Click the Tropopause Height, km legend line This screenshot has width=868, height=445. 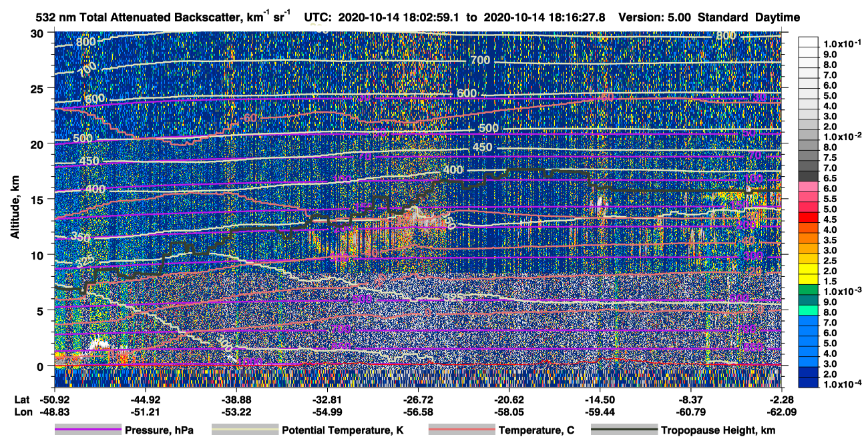(624, 430)
